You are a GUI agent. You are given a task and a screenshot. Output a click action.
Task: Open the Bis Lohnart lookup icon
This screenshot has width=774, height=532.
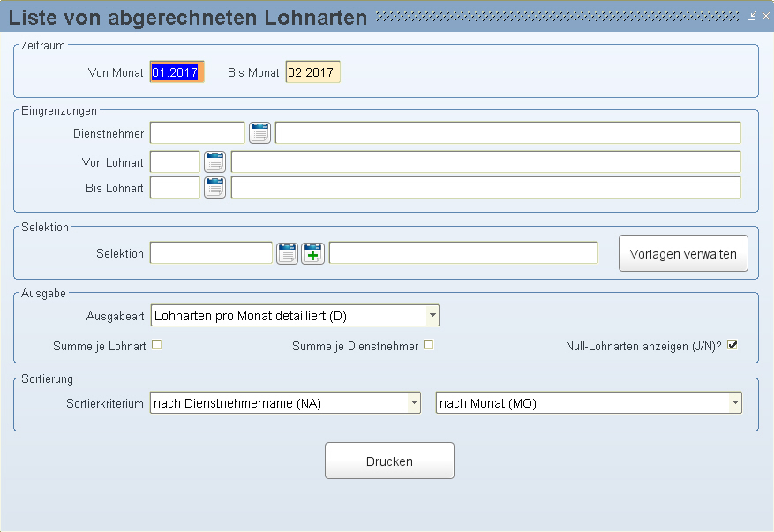pos(215,188)
